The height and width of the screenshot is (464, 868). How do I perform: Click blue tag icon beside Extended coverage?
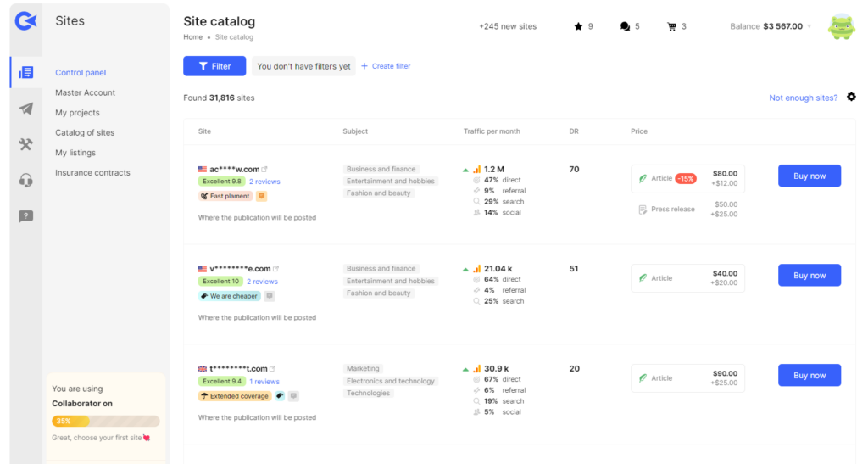280,396
